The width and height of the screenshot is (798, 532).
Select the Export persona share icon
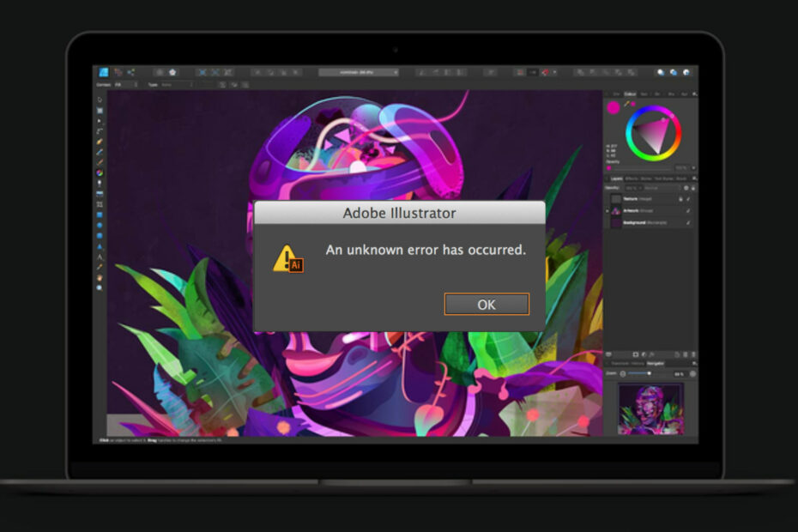(131, 72)
